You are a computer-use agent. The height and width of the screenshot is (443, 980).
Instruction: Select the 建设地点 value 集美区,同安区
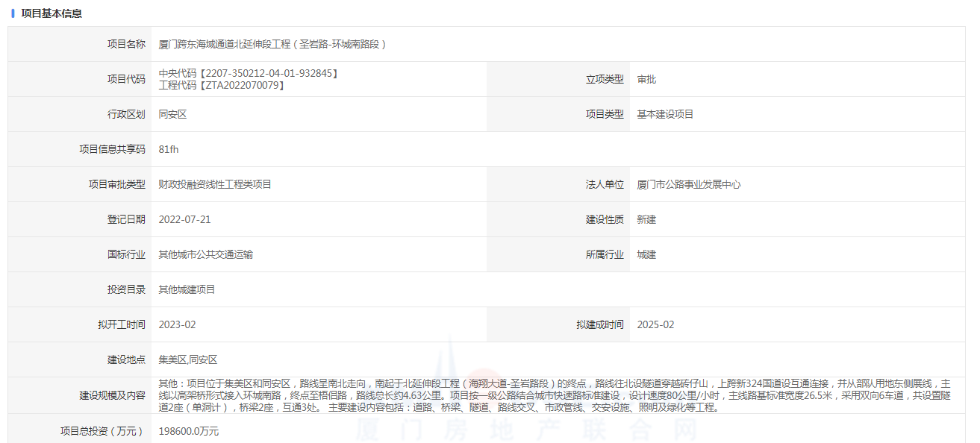point(188,359)
